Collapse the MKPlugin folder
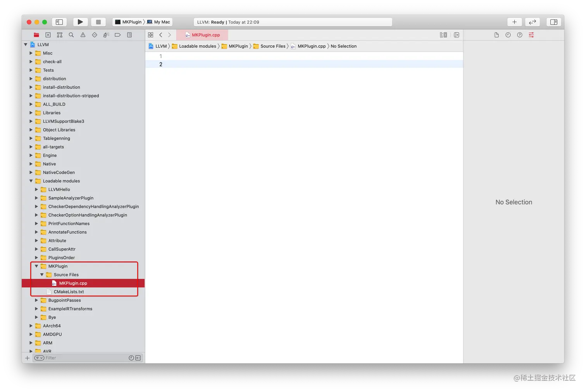Viewport: 586px width, 392px height. pyautogui.click(x=36, y=266)
